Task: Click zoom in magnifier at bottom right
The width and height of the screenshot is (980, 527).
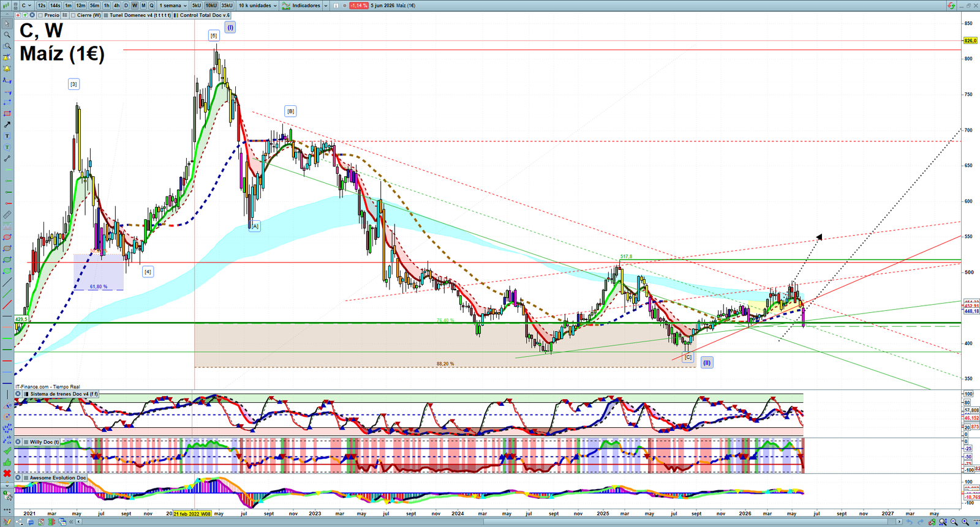Action: coord(965,522)
